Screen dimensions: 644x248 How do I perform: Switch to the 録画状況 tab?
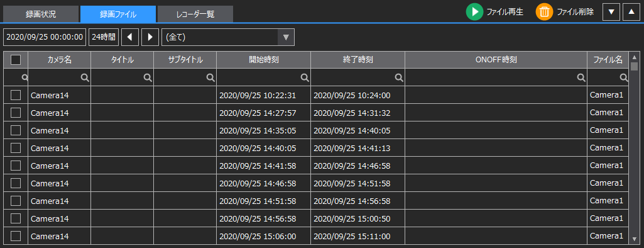point(41,14)
